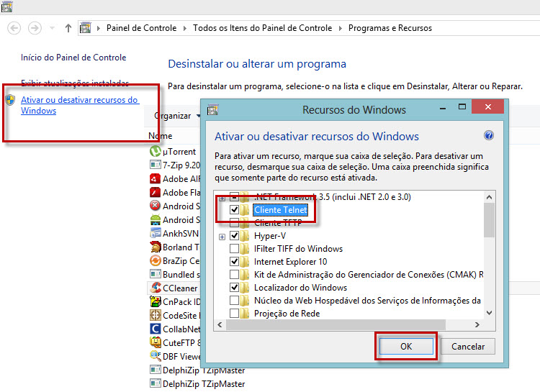Image resolution: width=540 pixels, height=392 pixels.
Task: Select the Adobe AIR icon in list
Action: click(156, 178)
